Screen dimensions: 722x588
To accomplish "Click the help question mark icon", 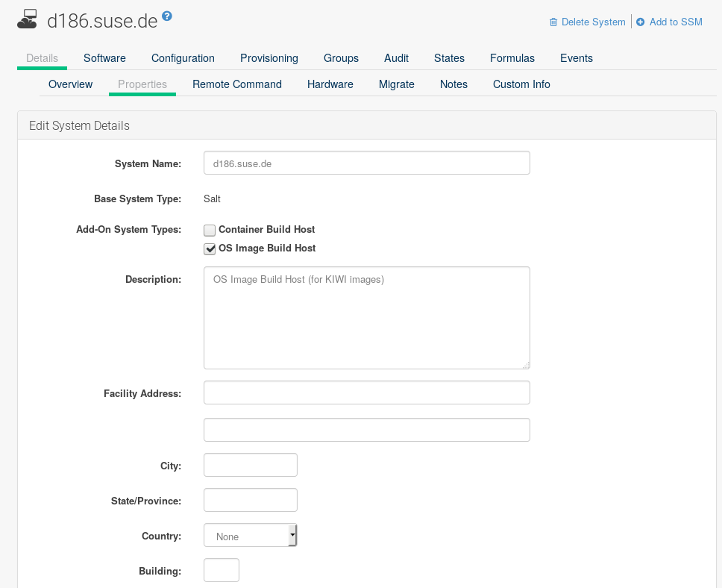I will pos(167,16).
